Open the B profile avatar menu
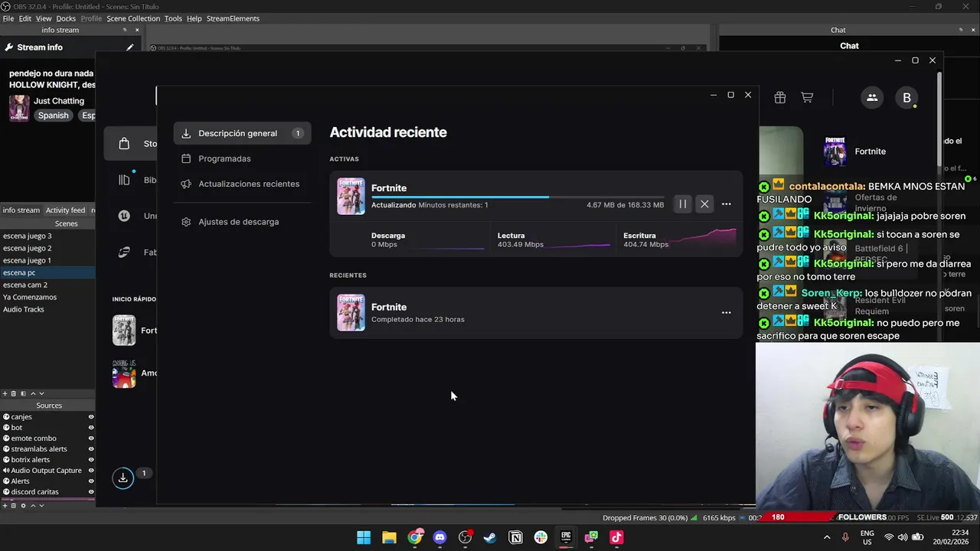Viewport: 980px width, 551px height. click(x=906, y=98)
